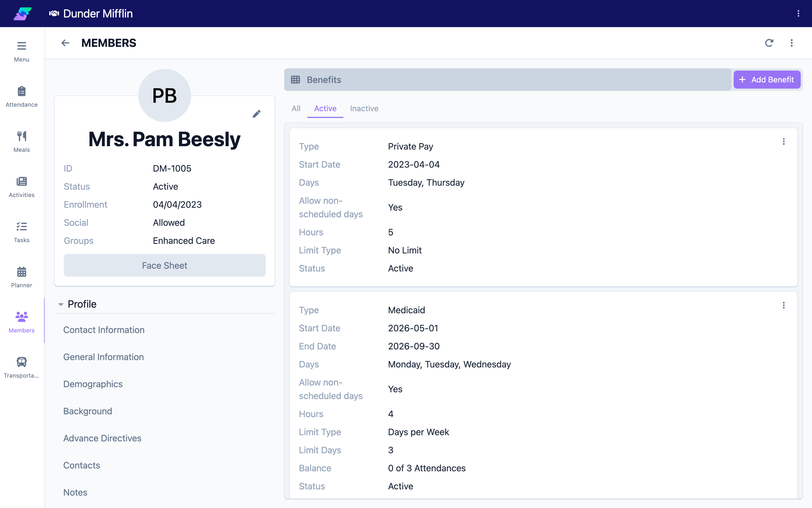Click the Private Pay type value
Screen dimensions: 812x508
click(x=410, y=146)
